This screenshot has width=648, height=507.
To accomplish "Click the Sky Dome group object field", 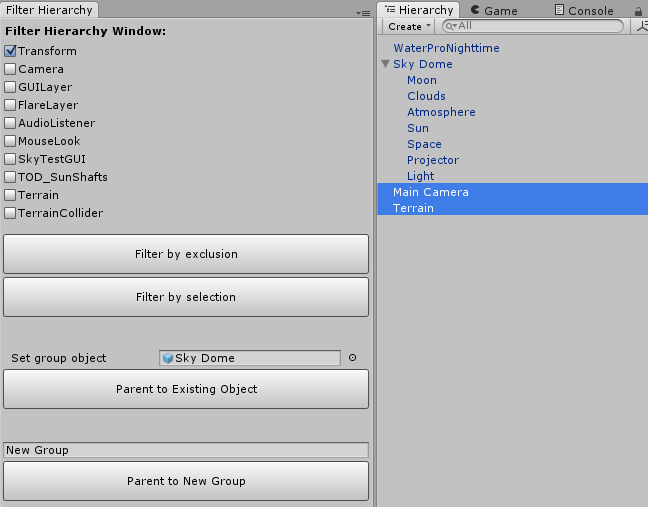I will click(x=250, y=358).
